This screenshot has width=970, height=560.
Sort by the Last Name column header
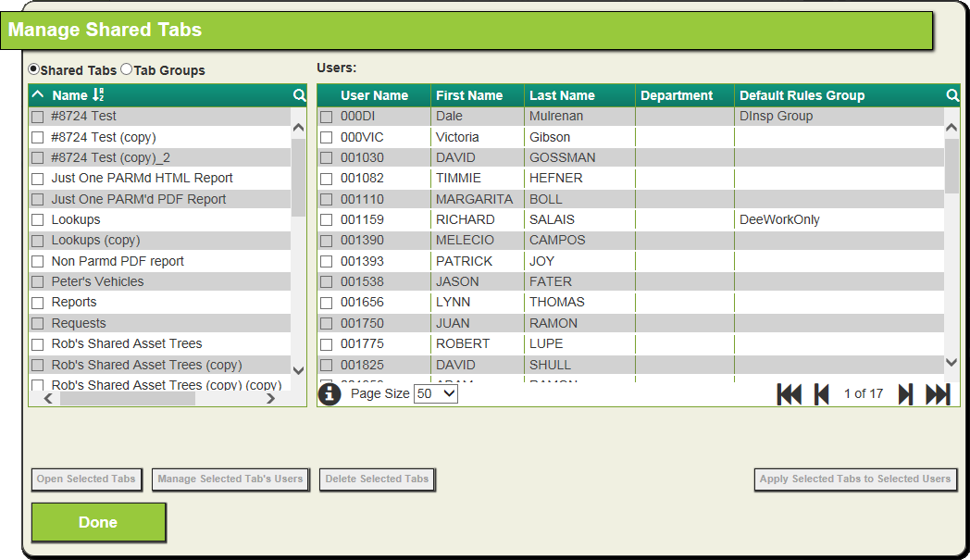(x=562, y=95)
